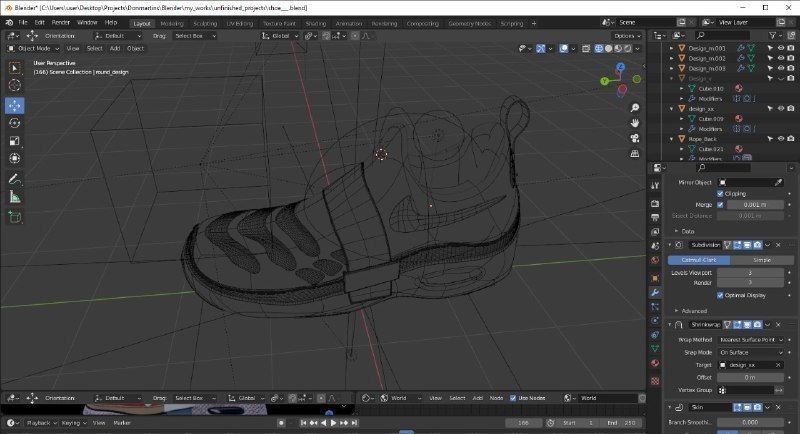
Task: Clear the Shrinkwrap Target design_xx
Action: pos(778,365)
